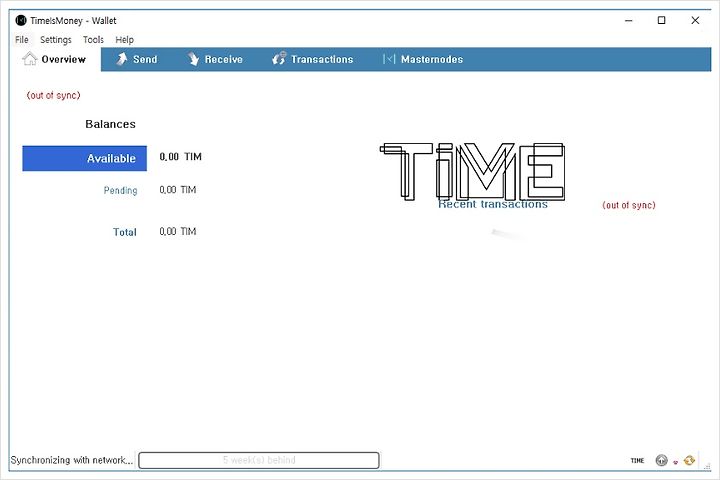Click the Send arrow icon
The height and width of the screenshot is (480, 720).
pyautogui.click(x=121, y=59)
